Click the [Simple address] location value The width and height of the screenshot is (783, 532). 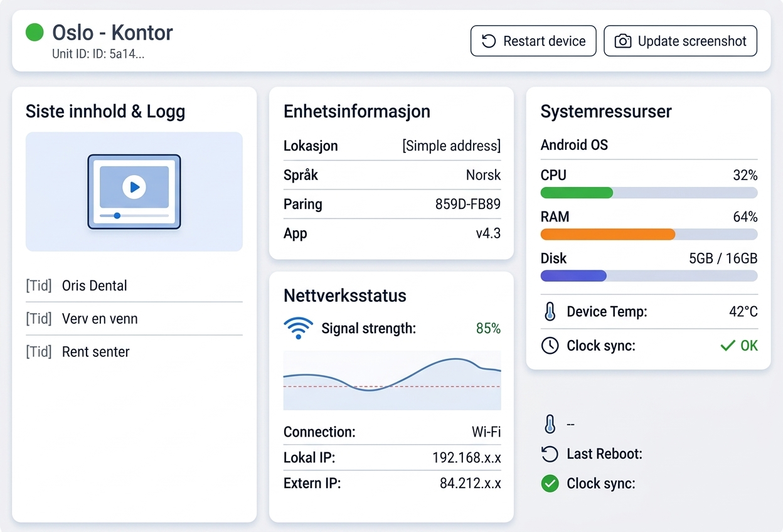pyautogui.click(x=452, y=146)
